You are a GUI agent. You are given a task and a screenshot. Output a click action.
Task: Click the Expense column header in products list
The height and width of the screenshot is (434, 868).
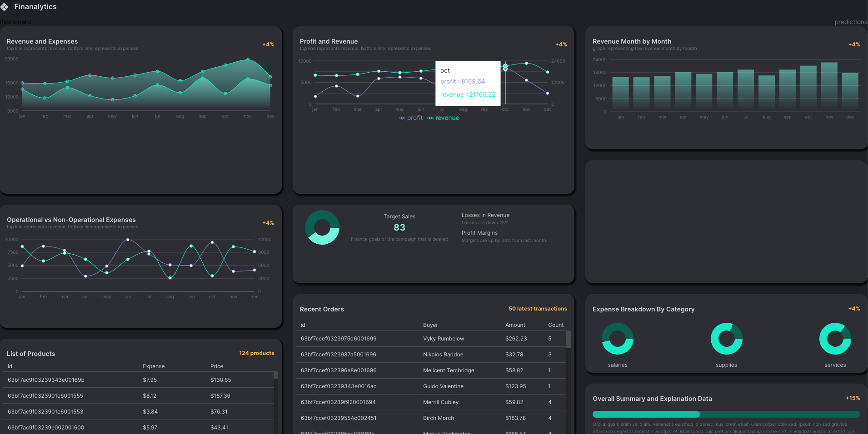(154, 366)
